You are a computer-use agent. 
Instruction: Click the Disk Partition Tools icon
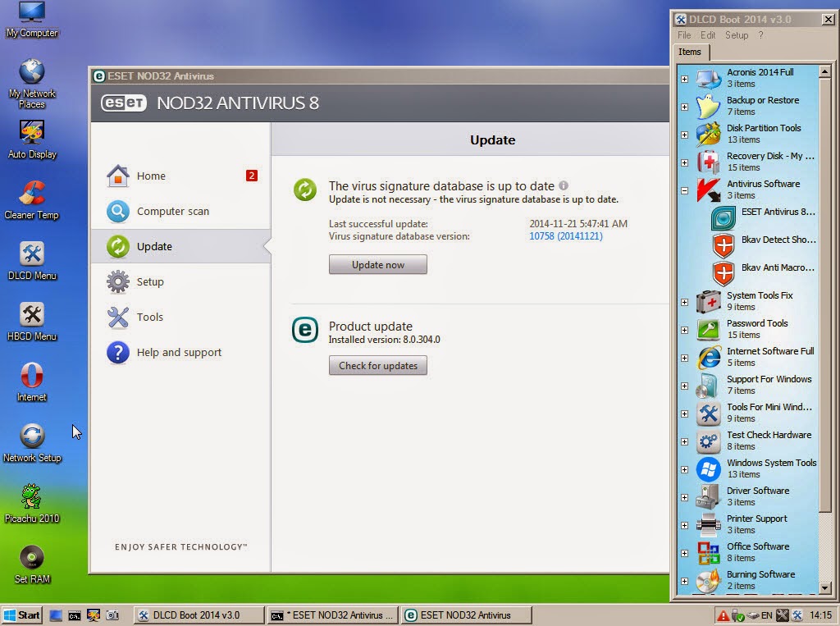[x=708, y=135]
